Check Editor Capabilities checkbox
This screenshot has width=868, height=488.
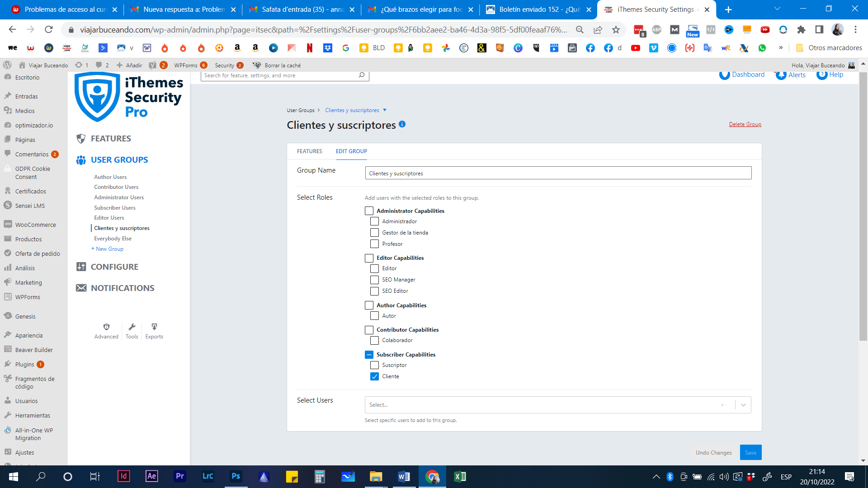tap(369, 258)
